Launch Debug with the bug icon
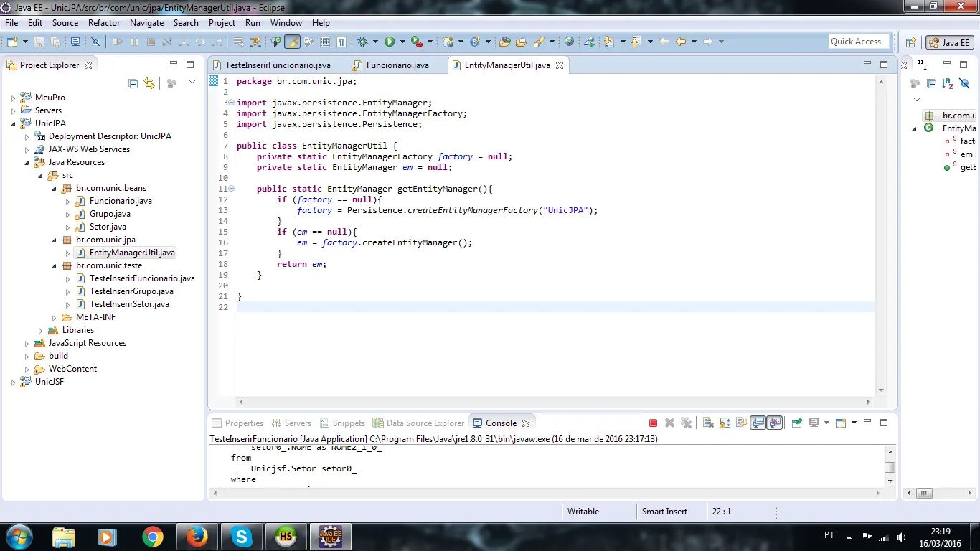 pos(363,42)
